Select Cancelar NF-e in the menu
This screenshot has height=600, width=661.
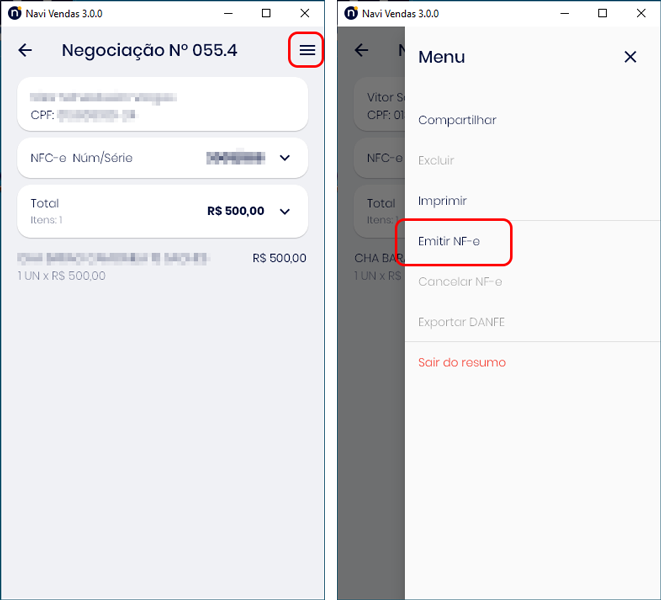(x=460, y=282)
